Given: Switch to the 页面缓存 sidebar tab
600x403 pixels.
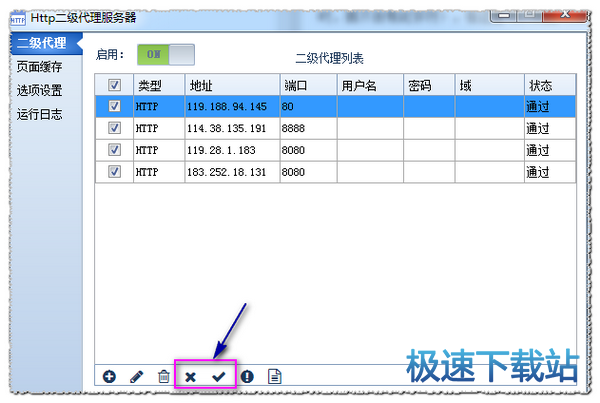Looking at the screenshot, I should click(39, 67).
